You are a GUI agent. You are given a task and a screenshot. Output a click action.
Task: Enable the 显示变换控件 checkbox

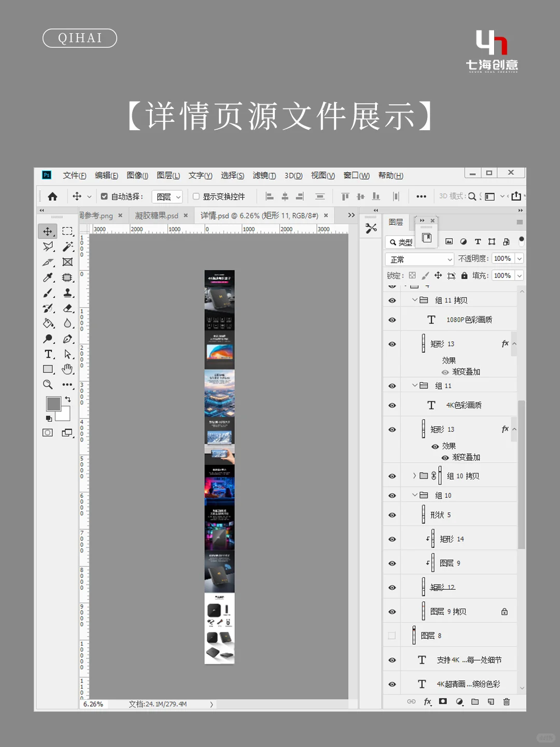pyautogui.click(x=196, y=196)
